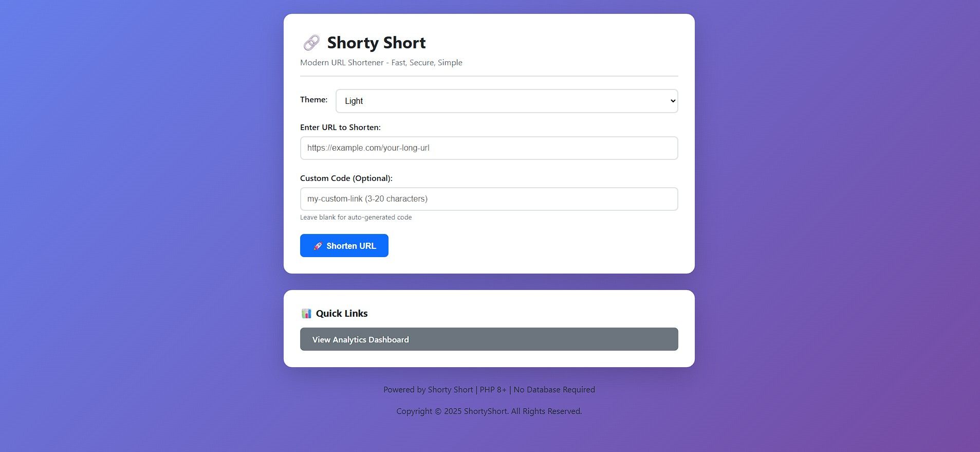Screen dimensions: 980x452
Task: Open the Theme selector showing Light
Action: pos(506,101)
